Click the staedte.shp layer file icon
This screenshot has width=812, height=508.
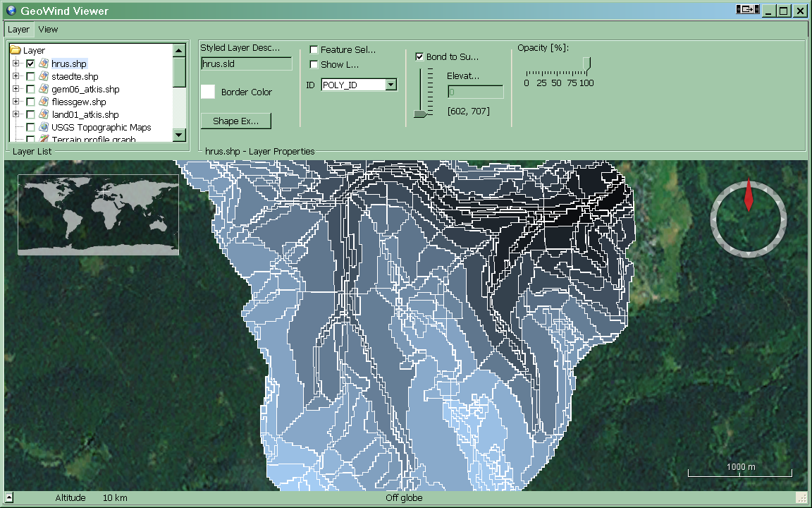[x=44, y=76]
